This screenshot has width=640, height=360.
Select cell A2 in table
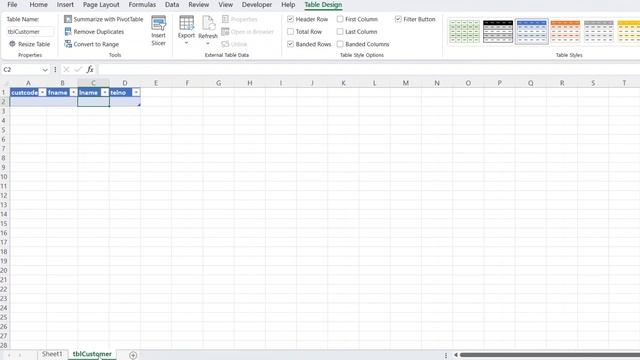tap(28, 102)
